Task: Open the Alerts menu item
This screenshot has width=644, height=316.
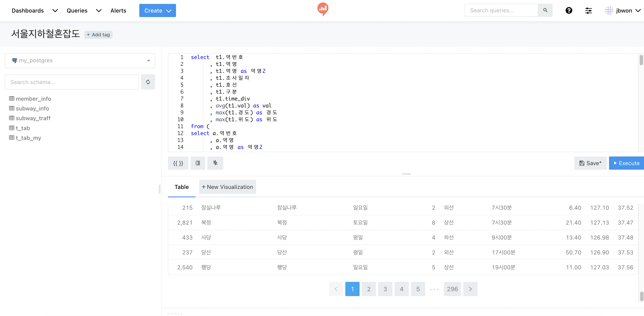Action: 118,11
